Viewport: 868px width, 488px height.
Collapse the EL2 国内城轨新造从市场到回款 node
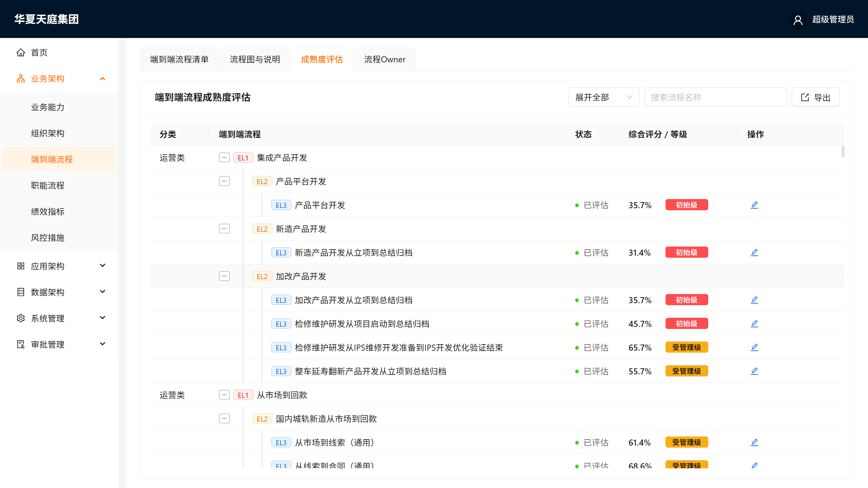[224, 418]
